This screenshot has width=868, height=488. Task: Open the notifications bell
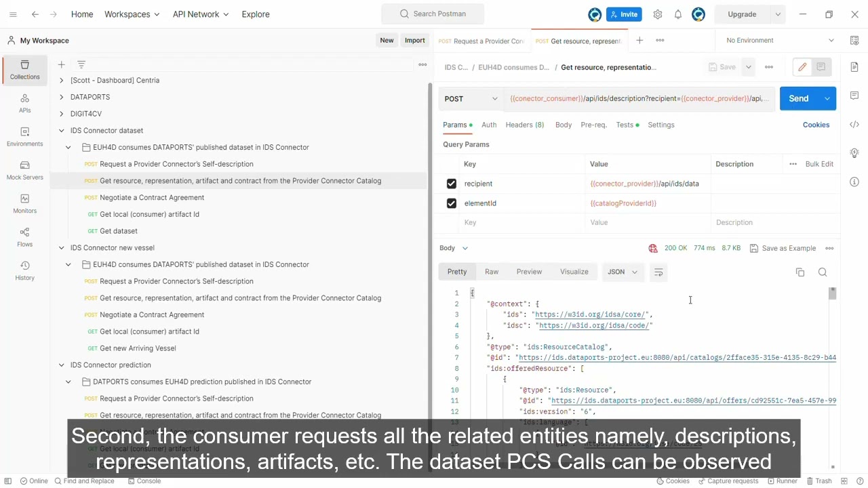tap(677, 14)
